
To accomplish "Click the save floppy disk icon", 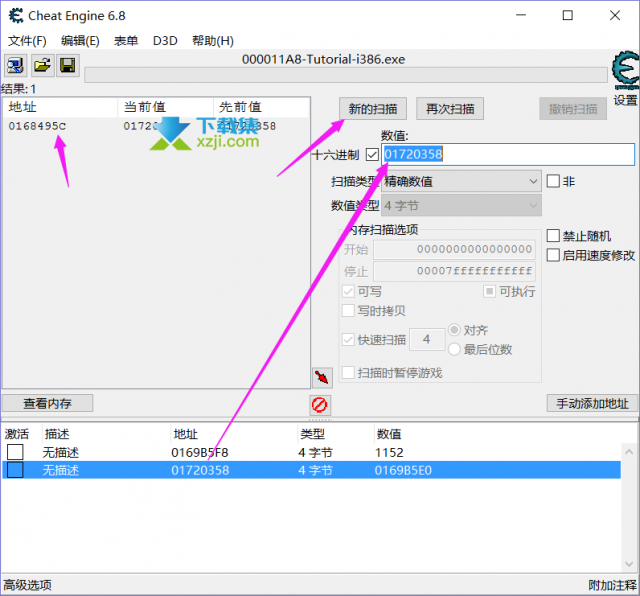I will click(x=68, y=66).
